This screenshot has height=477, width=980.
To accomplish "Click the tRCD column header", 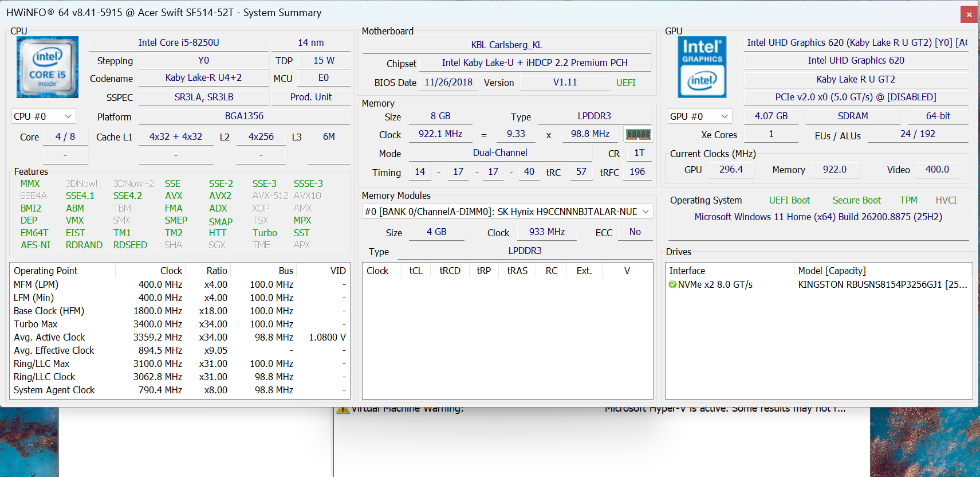I will pos(450,271).
